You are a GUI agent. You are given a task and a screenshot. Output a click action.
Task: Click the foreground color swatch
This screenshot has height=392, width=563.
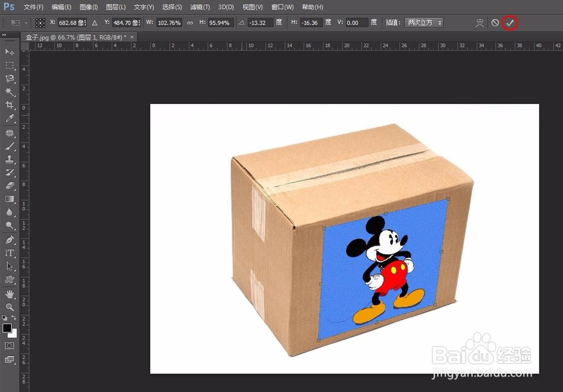click(x=7, y=328)
